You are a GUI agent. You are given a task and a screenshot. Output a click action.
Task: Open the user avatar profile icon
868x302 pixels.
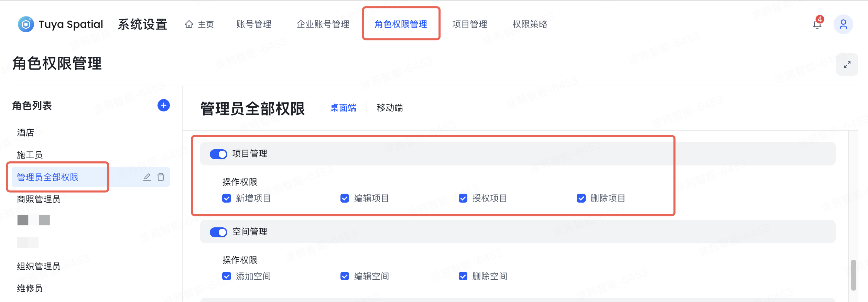coord(844,24)
